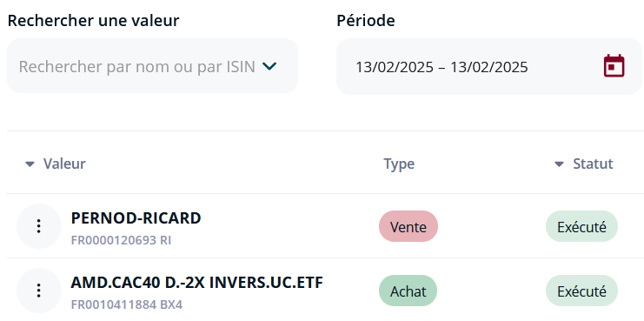Click the ISIN code FR0010411884 BX4
The width and height of the screenshot is (644, 321).
(127, 304)
